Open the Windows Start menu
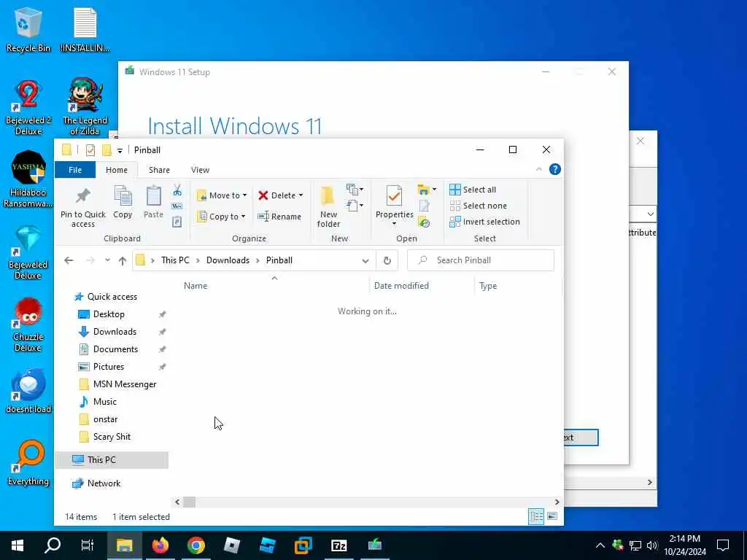 point(18,545)
